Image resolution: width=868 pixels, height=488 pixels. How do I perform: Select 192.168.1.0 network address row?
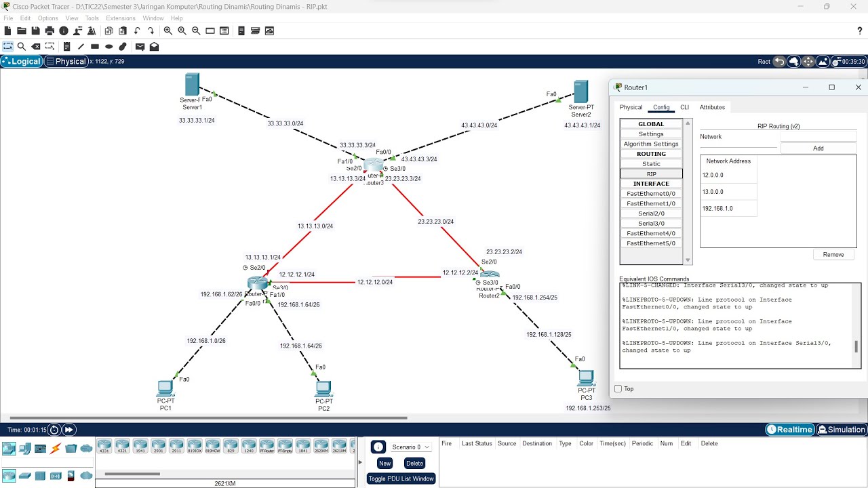728,209
